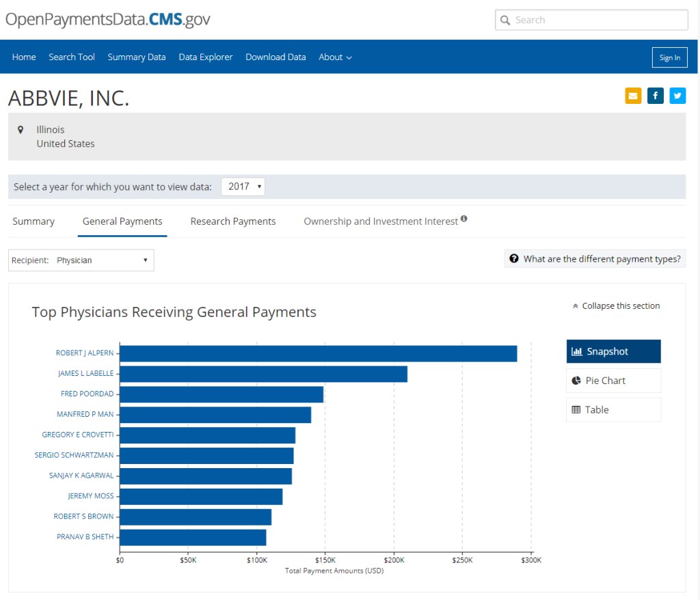Switch to the Research Payments tab

232,221
